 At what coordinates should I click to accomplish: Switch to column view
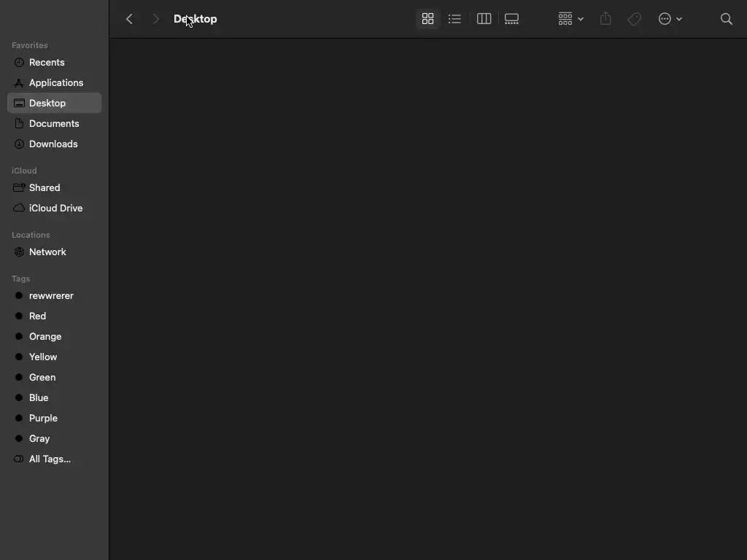(484, 19)
